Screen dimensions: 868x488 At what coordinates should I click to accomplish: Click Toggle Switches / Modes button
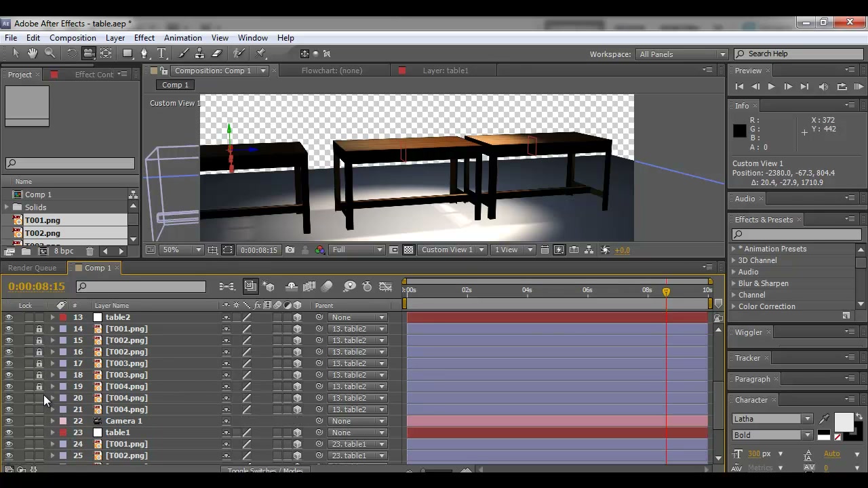(x=265, y=470)
